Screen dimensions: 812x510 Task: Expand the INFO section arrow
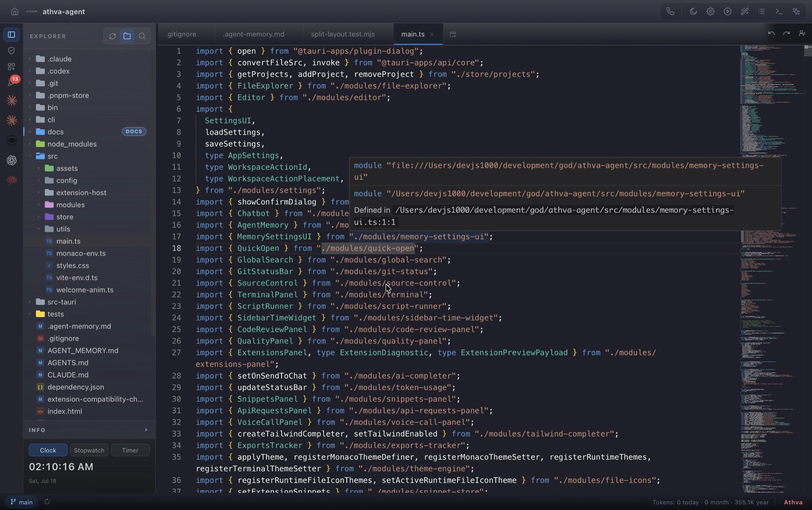coord(146,430)
